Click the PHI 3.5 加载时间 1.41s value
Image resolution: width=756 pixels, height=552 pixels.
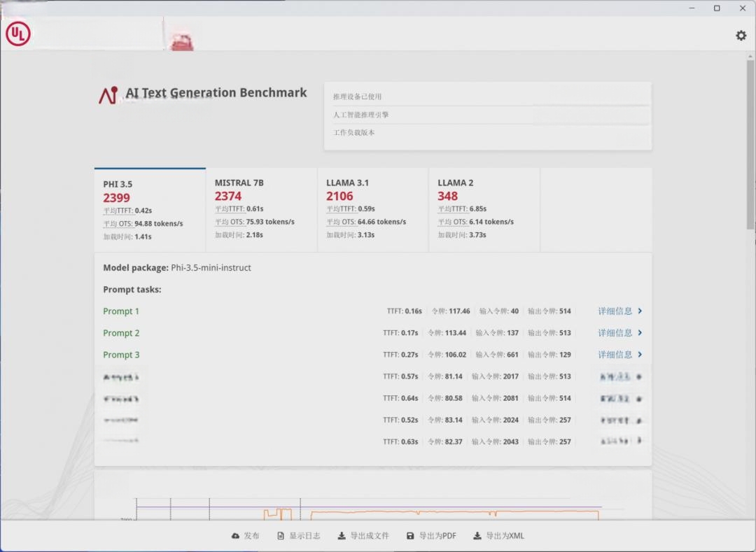pyautogui.click(x=143, y=236)
